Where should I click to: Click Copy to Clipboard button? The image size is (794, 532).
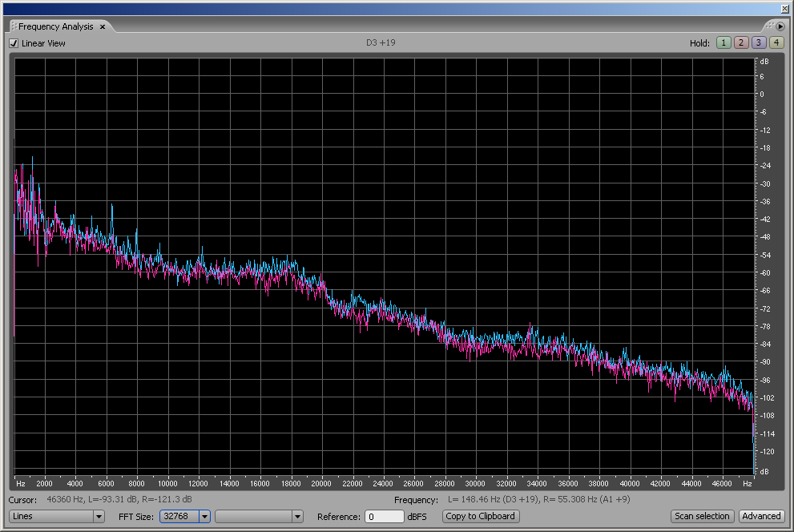pos(481,517)
